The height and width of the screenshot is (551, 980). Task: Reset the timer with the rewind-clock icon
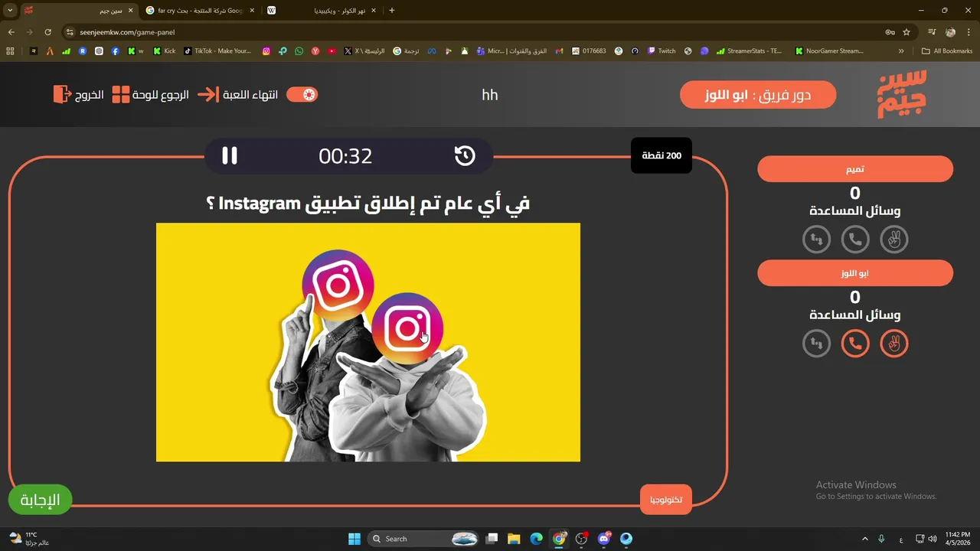[x=465, y=156]
